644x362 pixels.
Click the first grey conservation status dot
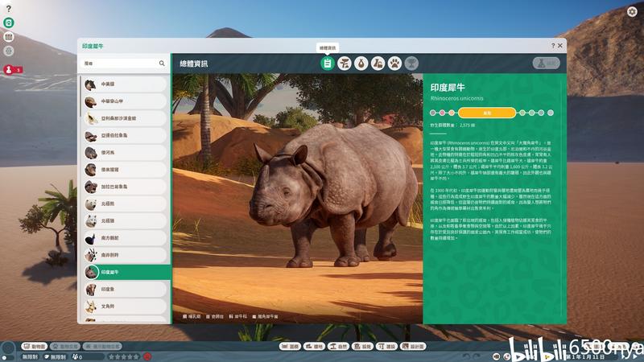[x=432, y=113]
